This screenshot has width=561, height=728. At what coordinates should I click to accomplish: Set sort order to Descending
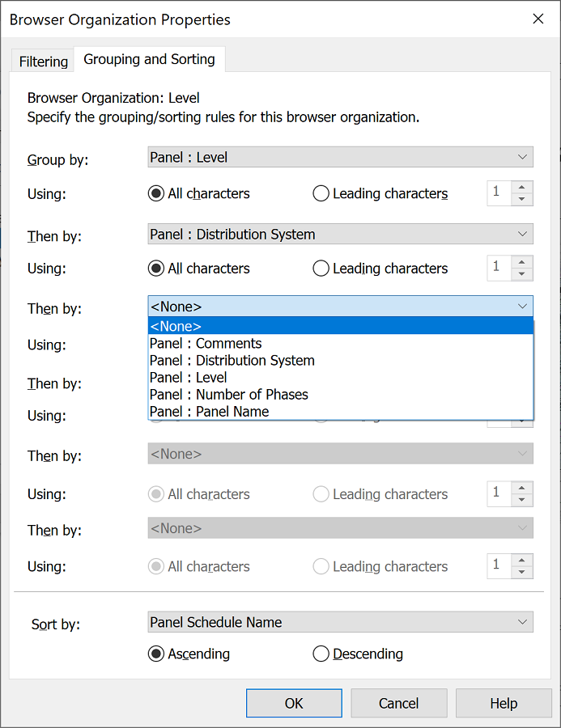click(x=321, y=654)
